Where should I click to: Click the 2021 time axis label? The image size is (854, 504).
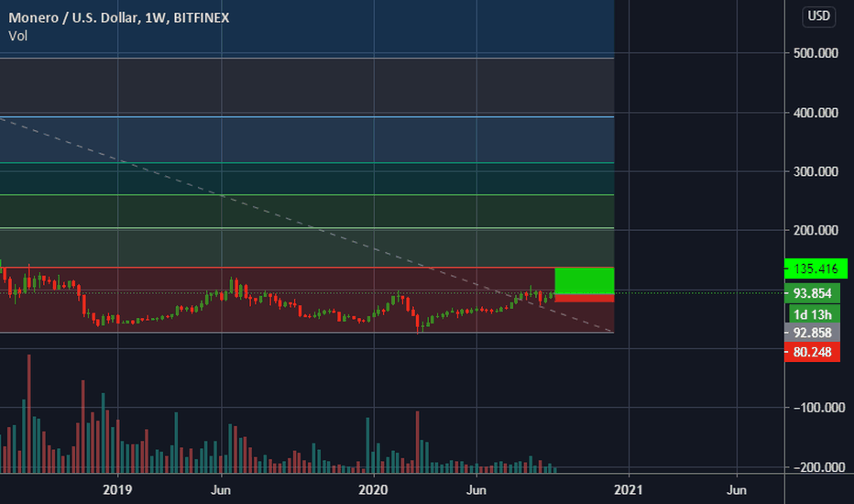(x=629, y=490)
